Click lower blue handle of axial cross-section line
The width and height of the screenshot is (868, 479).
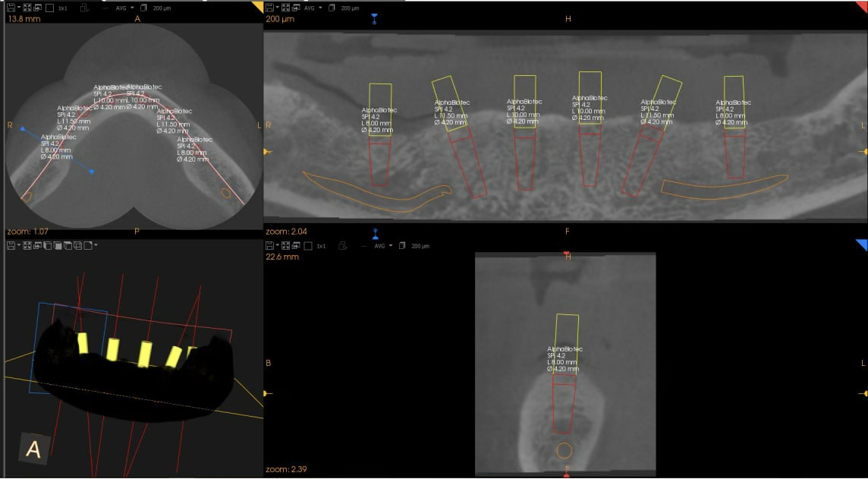click(92, 172)
